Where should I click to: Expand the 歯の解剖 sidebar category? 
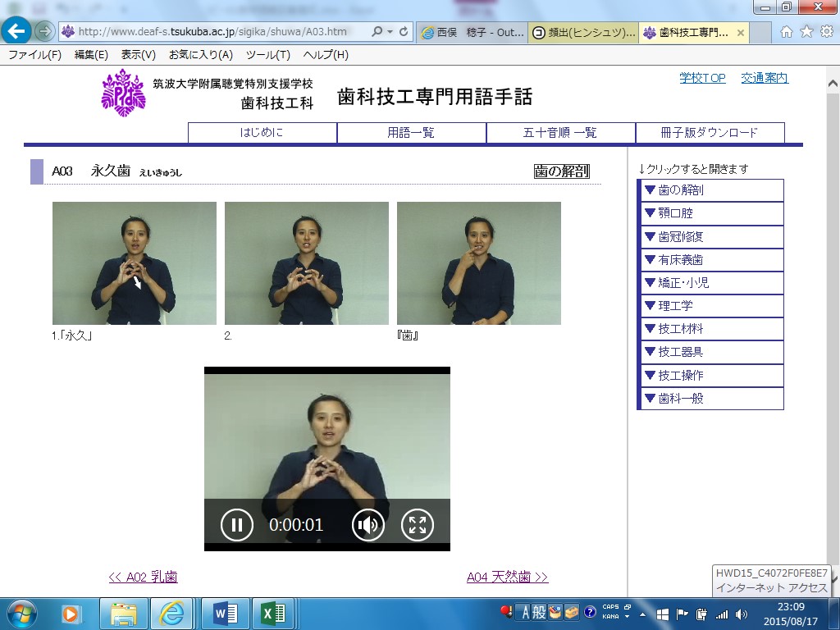[x=710, y=190]
